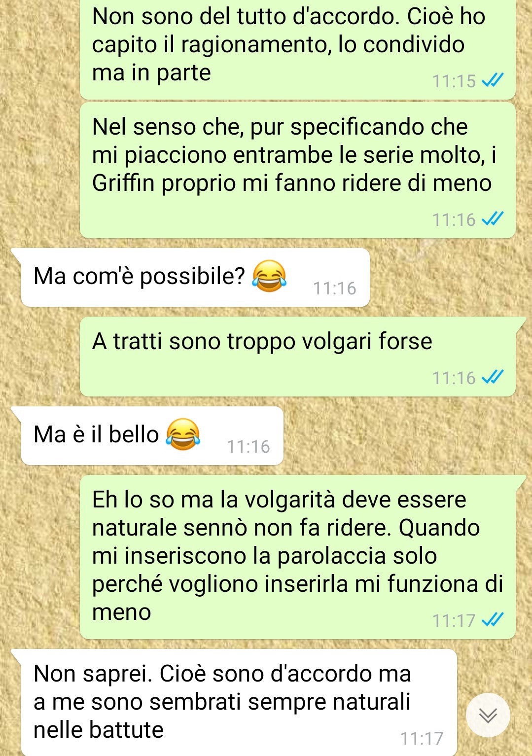Tap the word 'Griffin' in the sent message

tap(124, 183)
